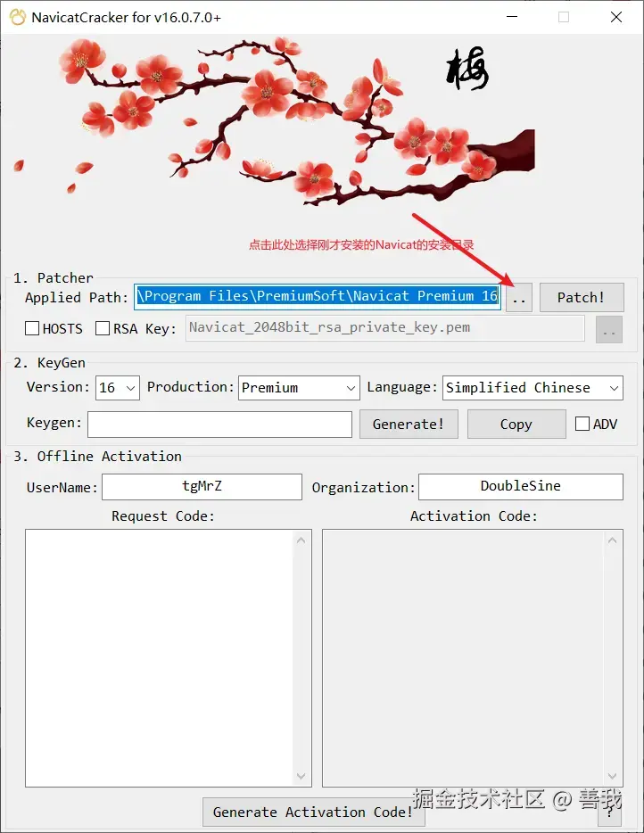The image size is (644, 833).
Task: Edit the UserName field containing tgMrZ
Action: coord(202,487)
